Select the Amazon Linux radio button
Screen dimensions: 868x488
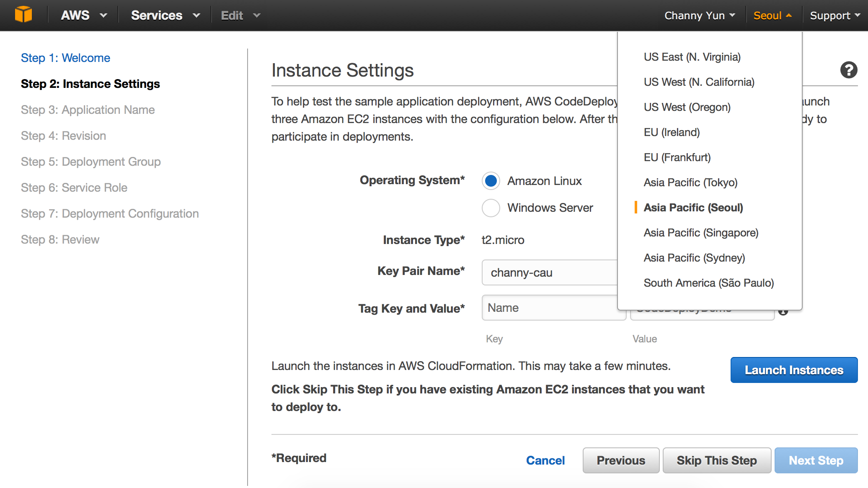coord(491,181)
